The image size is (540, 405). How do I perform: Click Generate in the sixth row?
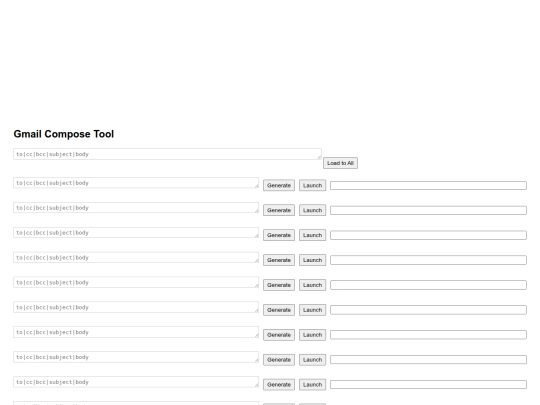(x=279, y=310)
